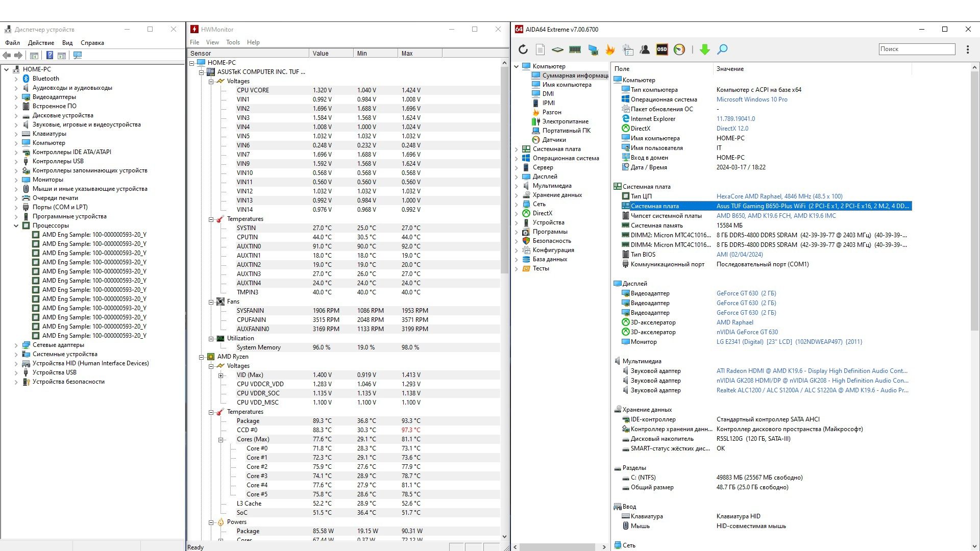Collapse Процессоры node in Device Manager
Viewport: 980px width, 551px height.
pos(16,226)
